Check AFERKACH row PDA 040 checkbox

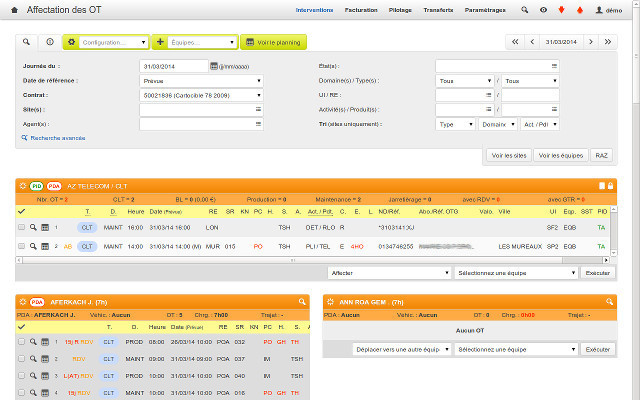(x=21, y=376)
